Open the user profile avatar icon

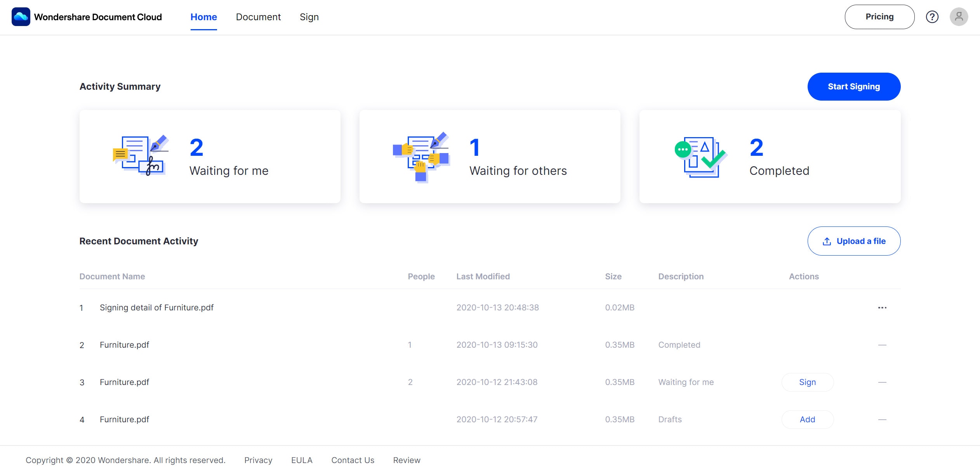[x=959, y=17]
